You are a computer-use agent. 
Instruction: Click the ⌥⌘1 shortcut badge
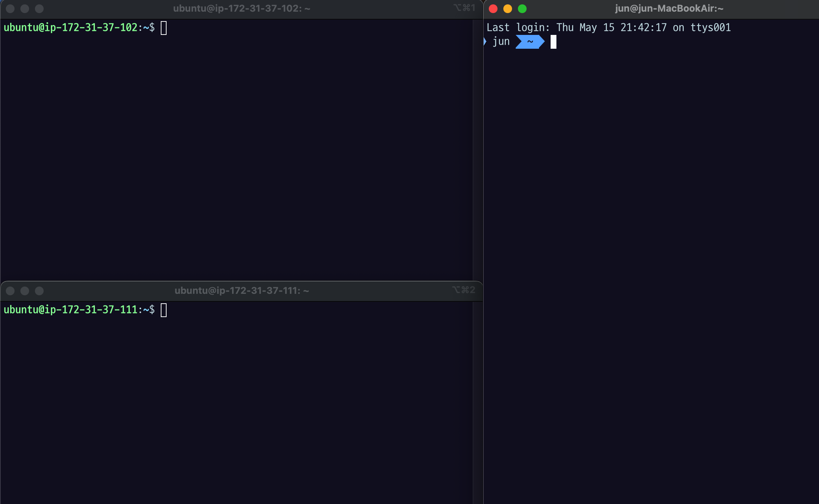464,8
